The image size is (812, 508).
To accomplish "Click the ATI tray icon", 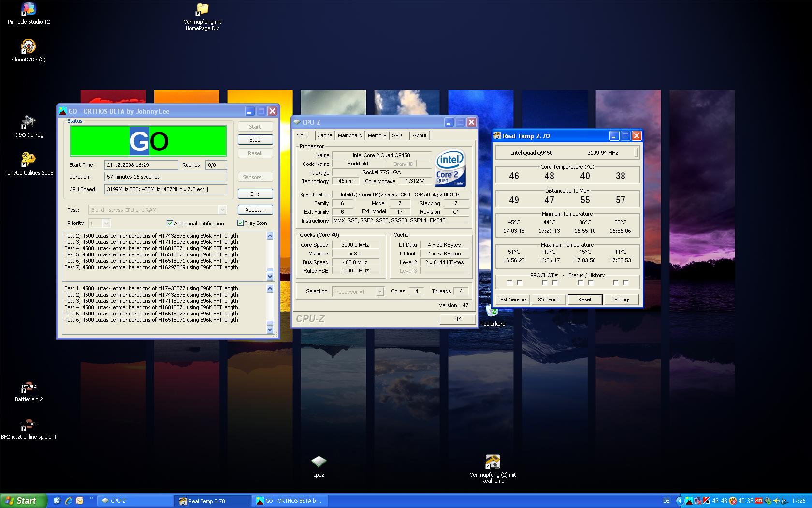I will point(759,501).
